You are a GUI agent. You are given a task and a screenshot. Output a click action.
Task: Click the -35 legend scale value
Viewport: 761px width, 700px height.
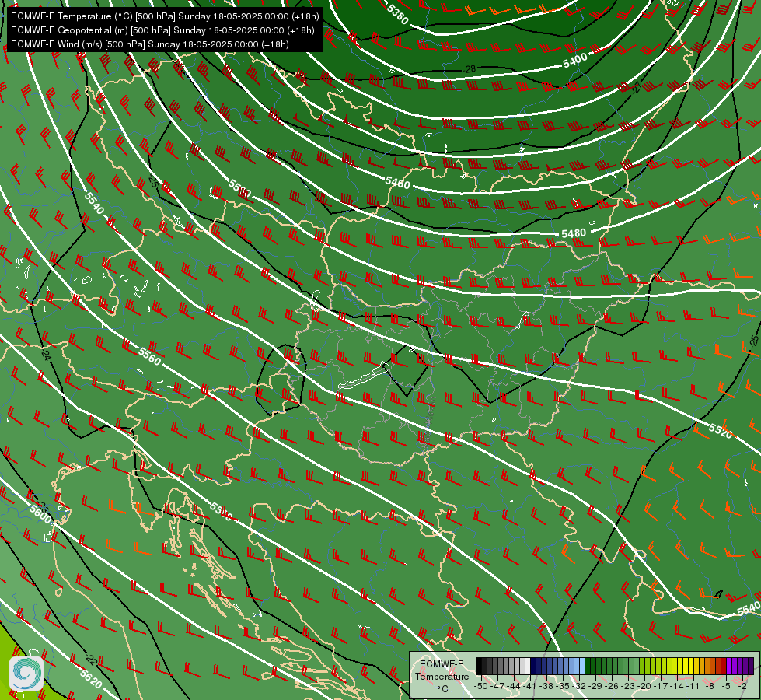point(563,687)
